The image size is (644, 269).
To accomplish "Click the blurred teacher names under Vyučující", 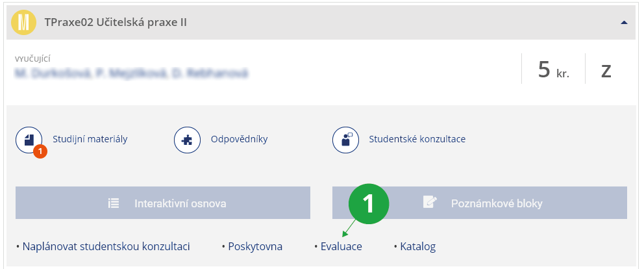I will pos(131,73).
